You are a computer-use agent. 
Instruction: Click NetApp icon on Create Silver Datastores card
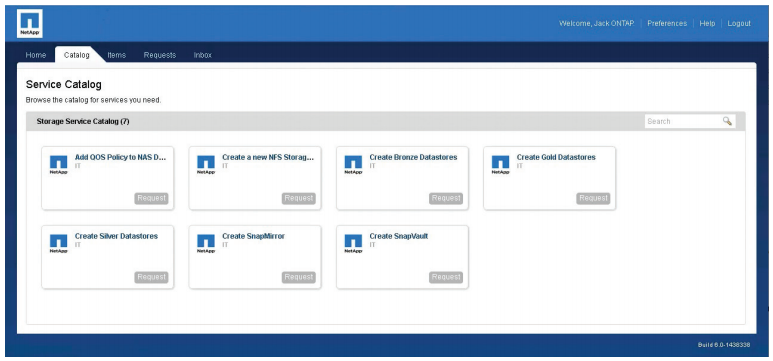59,244
